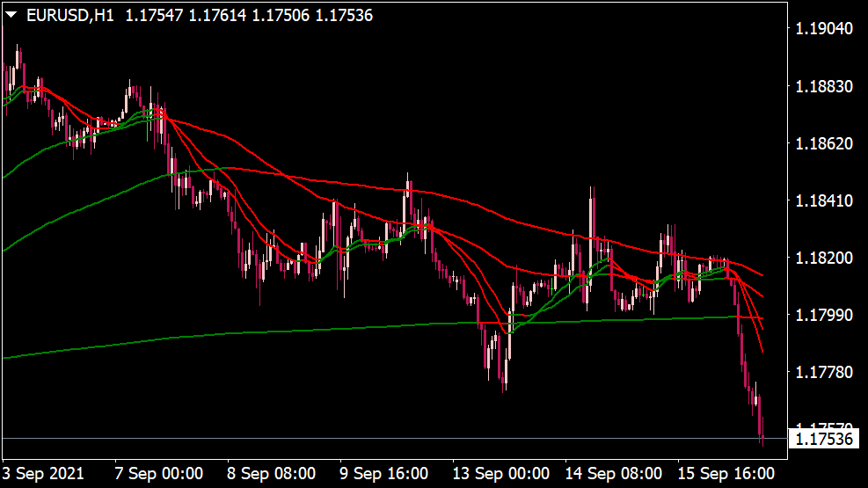Select the current price label 1.17536
Screen dimensions: 868x488
click(824, 440)
